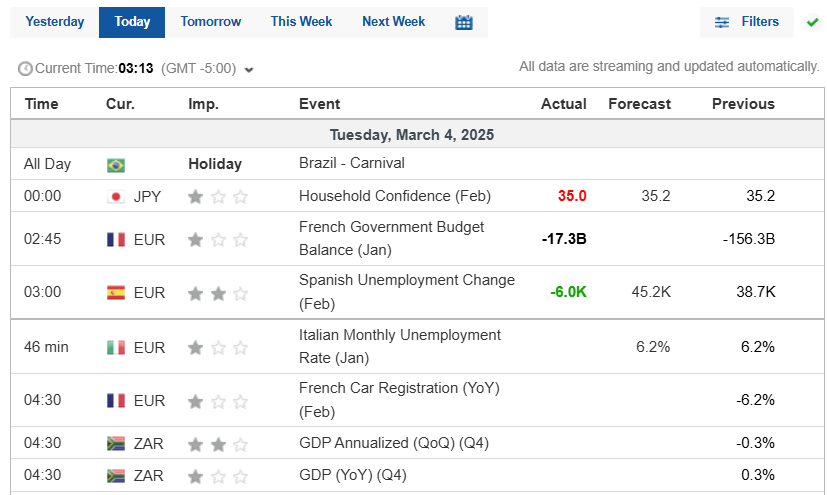Select the Next Week tab
This screenshot has width=827, height=495.
click(x=393, y=22)
